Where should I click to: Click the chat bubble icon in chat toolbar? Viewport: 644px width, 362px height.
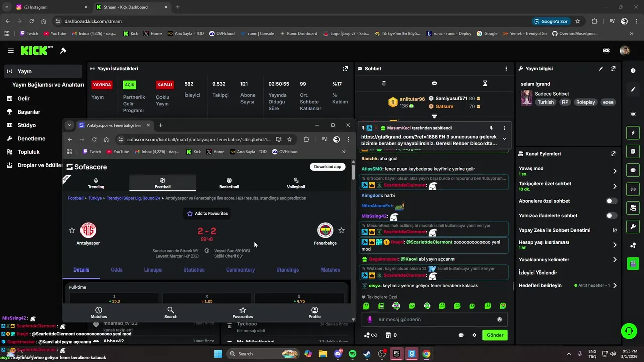(434, 83)
